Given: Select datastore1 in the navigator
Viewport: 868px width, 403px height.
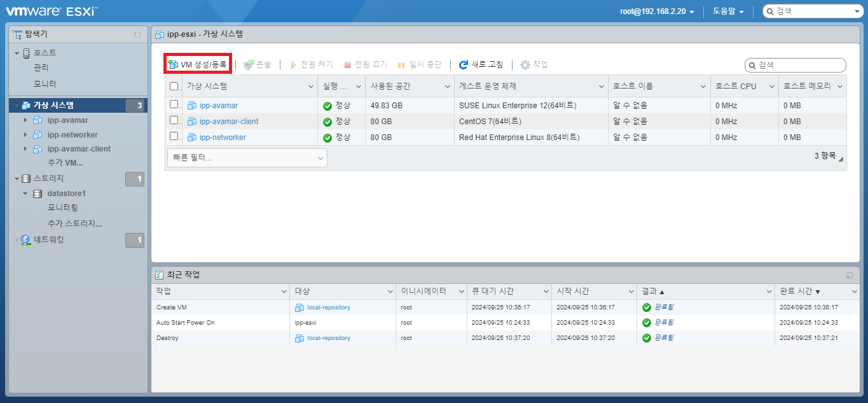Looking at the screenshot, I should click(67, 194).
